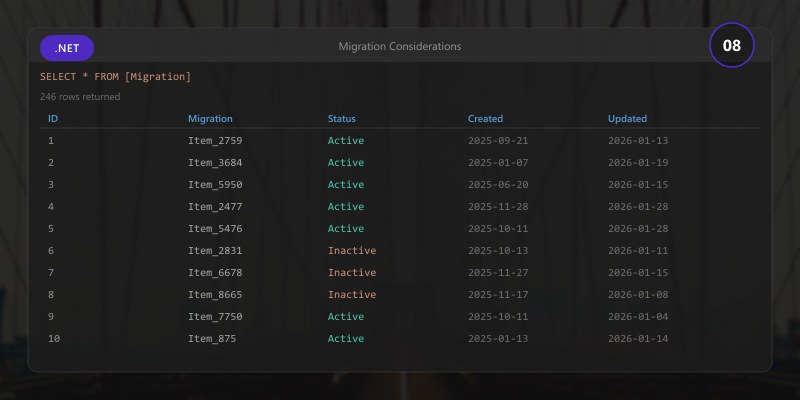Select cell Item_8665
Screen dimensions: 800x400
pyautogui.click(x=215, y=294)
